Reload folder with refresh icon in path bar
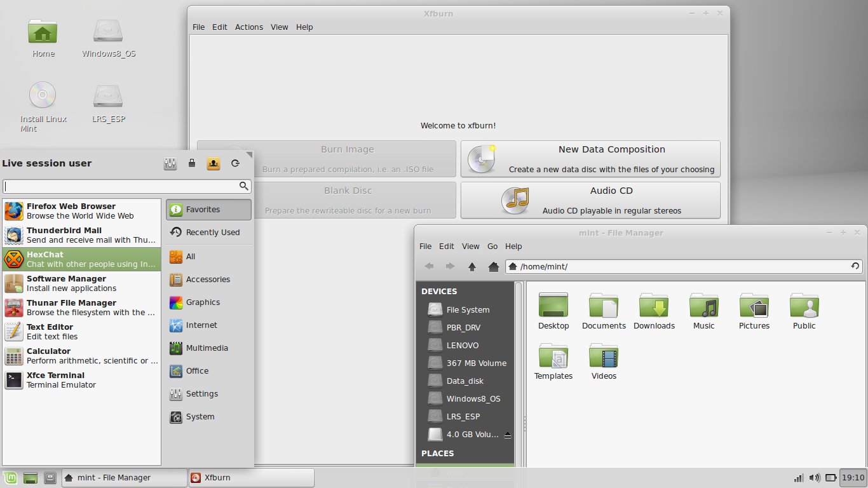Screen dimensions: 868x488 [855, 266]
